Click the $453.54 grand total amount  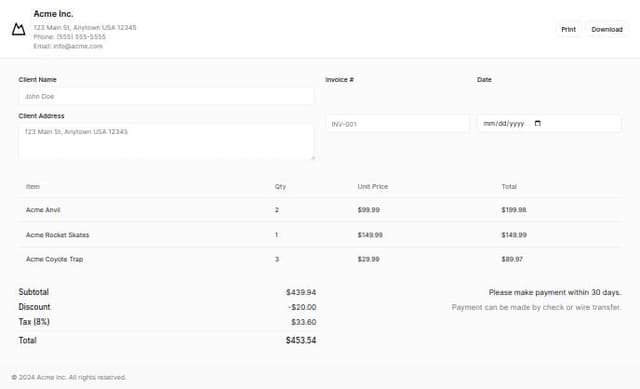pyautogui.click(x=301, y=340)
